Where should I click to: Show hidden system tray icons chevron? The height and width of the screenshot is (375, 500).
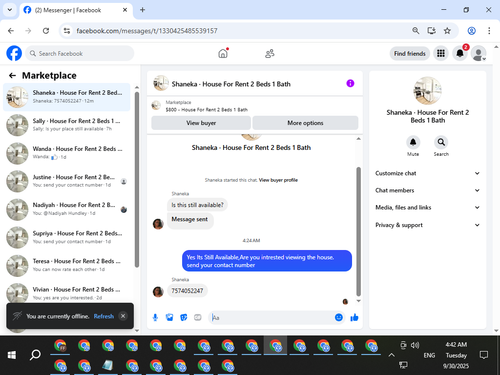click(391, 355)
